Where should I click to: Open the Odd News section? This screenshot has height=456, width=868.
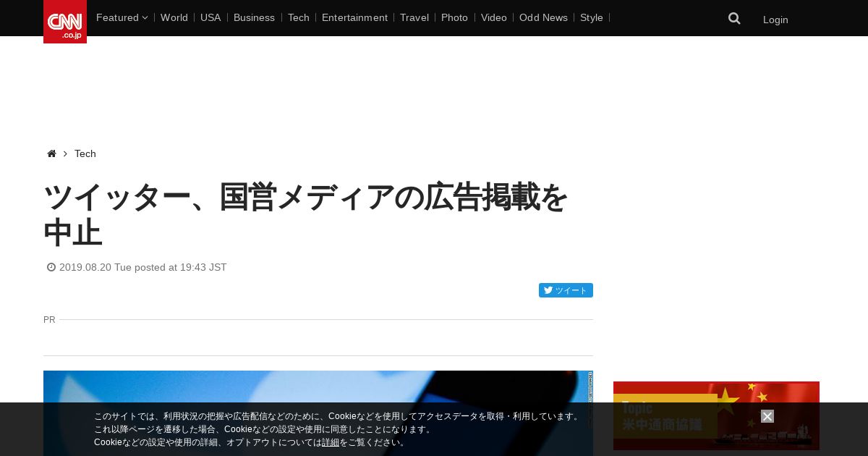pyautogui.click(x=543, y=17)
